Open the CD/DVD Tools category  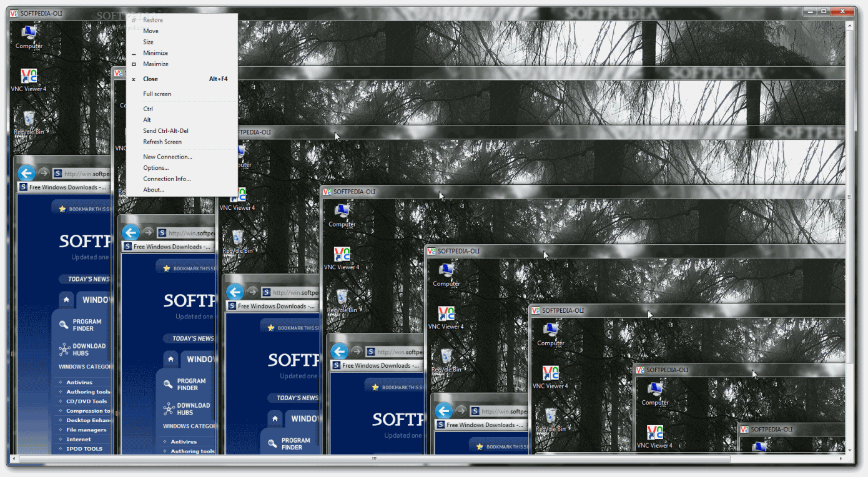click(x=86, y=401)
